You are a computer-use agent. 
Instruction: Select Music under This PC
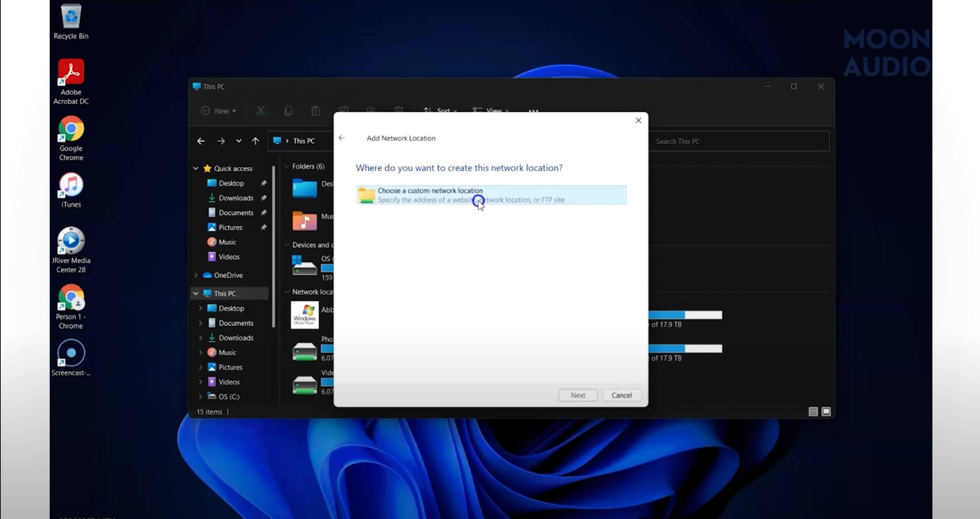(x=222, y=352)
